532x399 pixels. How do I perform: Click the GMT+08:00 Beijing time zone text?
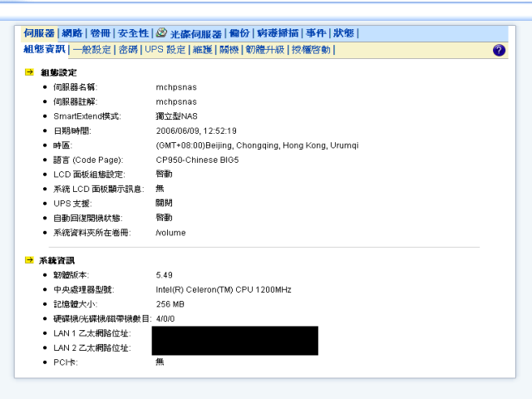[x=257, y=145]
